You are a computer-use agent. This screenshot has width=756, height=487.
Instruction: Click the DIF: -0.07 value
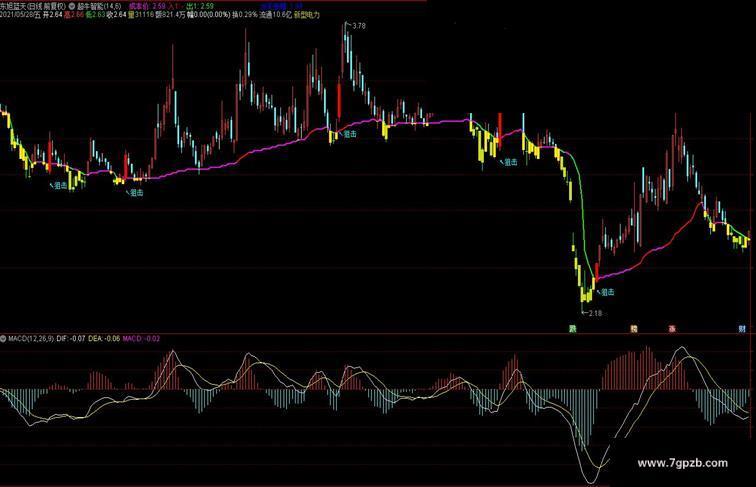click(71, 339)
